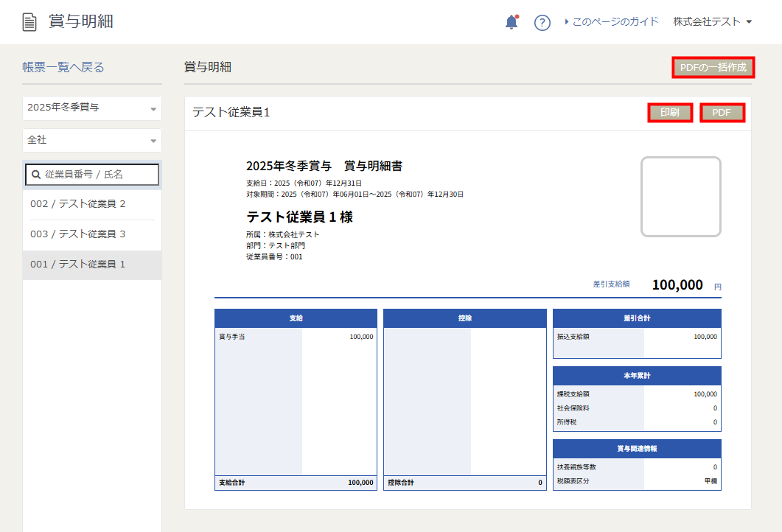Click the empty stamp box on payslip
The image size is (782, 532).
(680, 197)
